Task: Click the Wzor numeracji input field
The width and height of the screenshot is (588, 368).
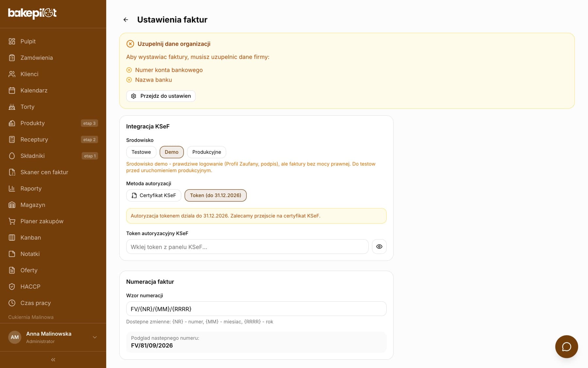Action: tap(256, 309)
